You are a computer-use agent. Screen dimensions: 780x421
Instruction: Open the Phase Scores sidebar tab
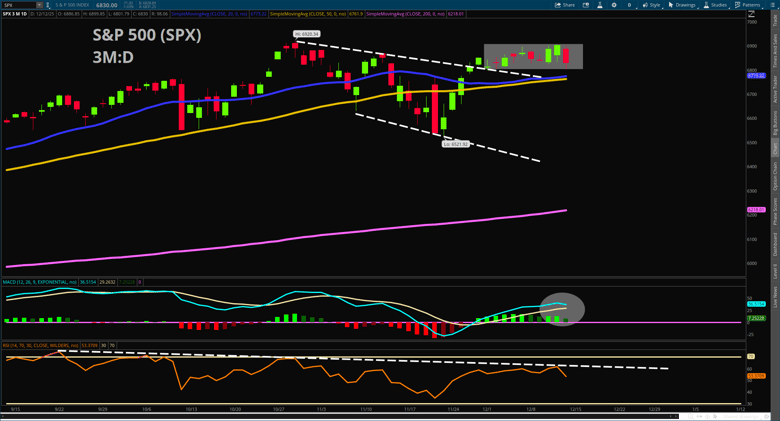coord(775,211)
